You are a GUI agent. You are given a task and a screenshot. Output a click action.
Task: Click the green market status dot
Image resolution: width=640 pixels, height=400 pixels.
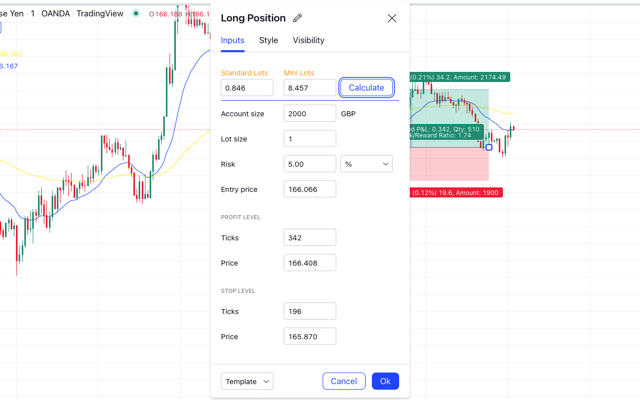click(x=136, y=14)
